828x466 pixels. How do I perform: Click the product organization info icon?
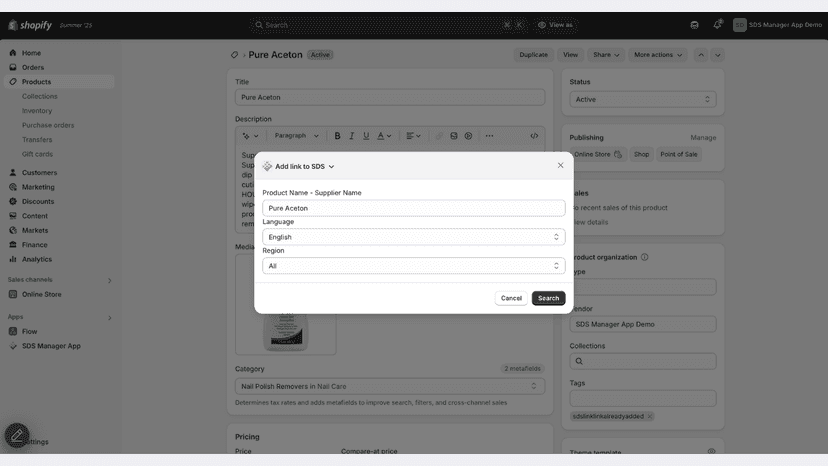click(x=644, y=257)
